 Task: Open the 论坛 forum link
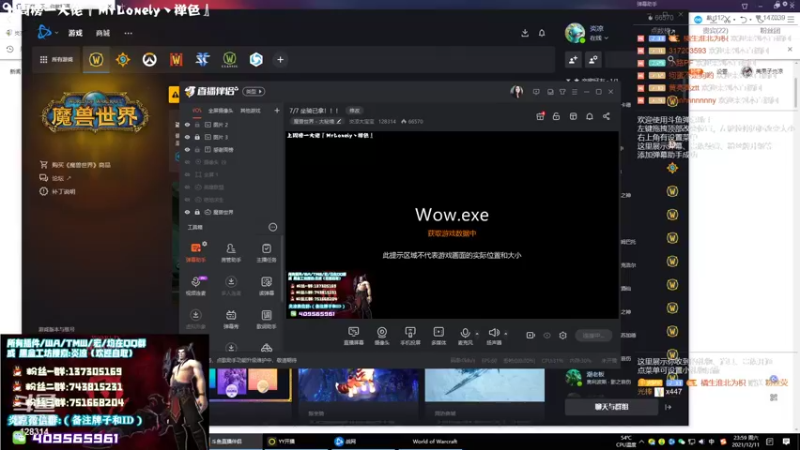click(56, 178)
